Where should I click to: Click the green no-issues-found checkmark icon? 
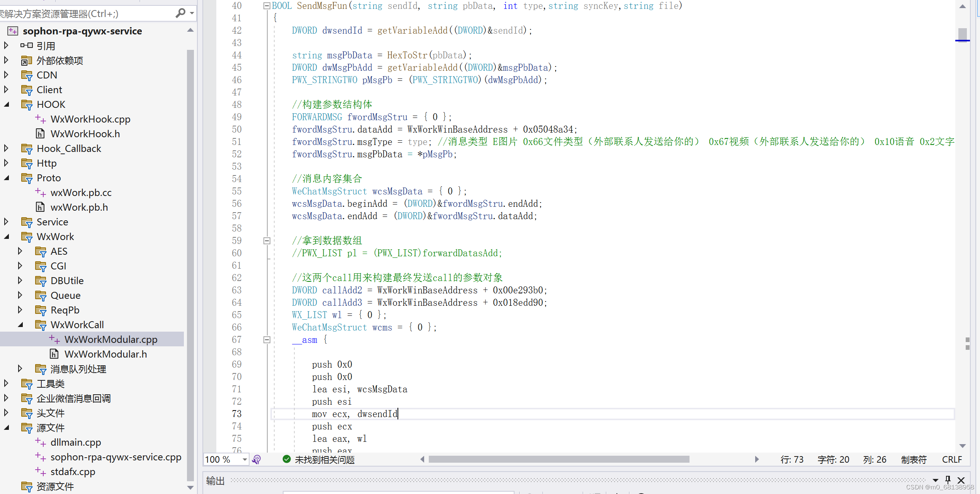(x=286, y=459)
